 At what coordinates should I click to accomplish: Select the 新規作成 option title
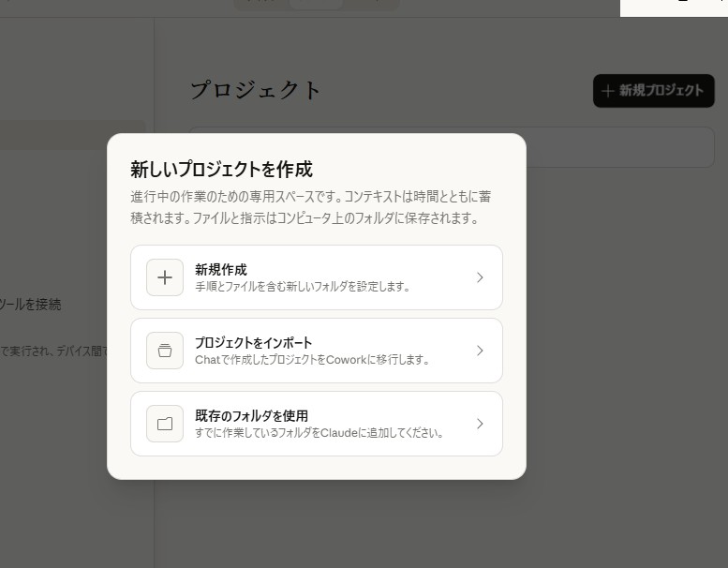coord(221,270)
